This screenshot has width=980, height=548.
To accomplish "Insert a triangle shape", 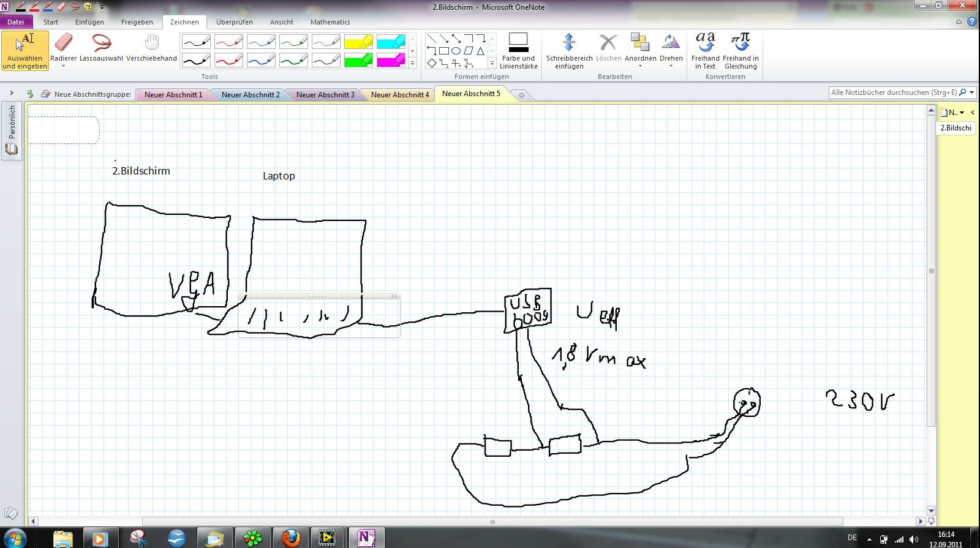I will pyautogui.click(x=481, y=51).
